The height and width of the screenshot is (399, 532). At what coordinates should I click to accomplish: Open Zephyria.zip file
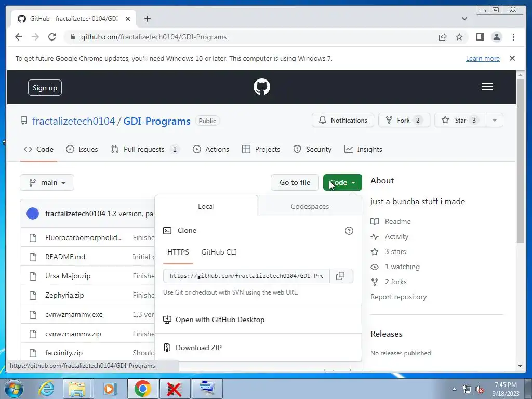click(x=64, y=295)
